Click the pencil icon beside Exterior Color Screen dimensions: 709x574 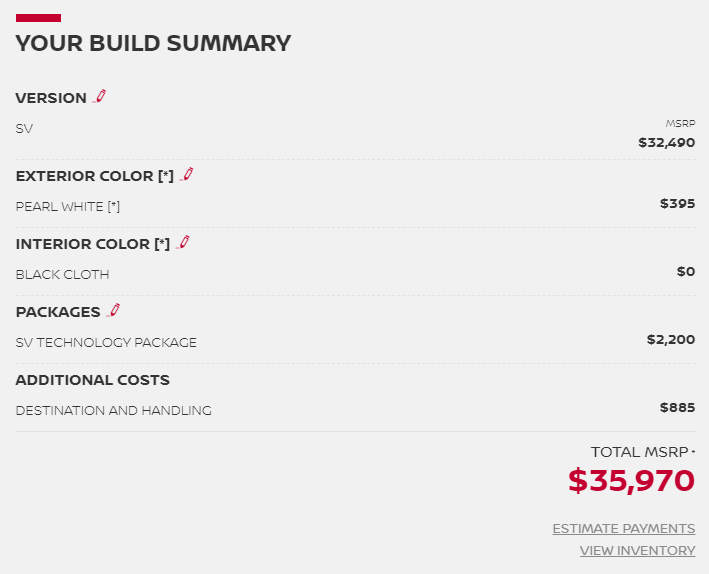pos(186,175)
